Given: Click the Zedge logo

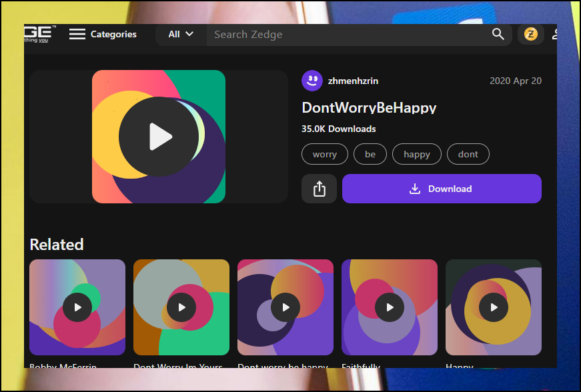Looking at the screenshot, I should coord(40,34).
